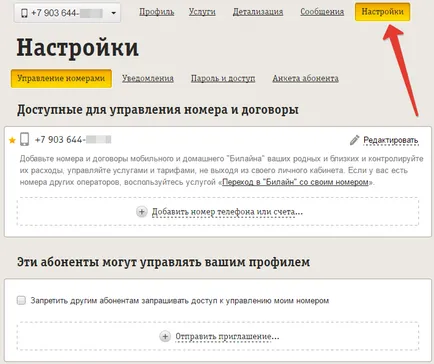This screenshot has width=434, height=364.
Task: Follow Переход в Билайн со своим номером link
Action: point(296,182)
